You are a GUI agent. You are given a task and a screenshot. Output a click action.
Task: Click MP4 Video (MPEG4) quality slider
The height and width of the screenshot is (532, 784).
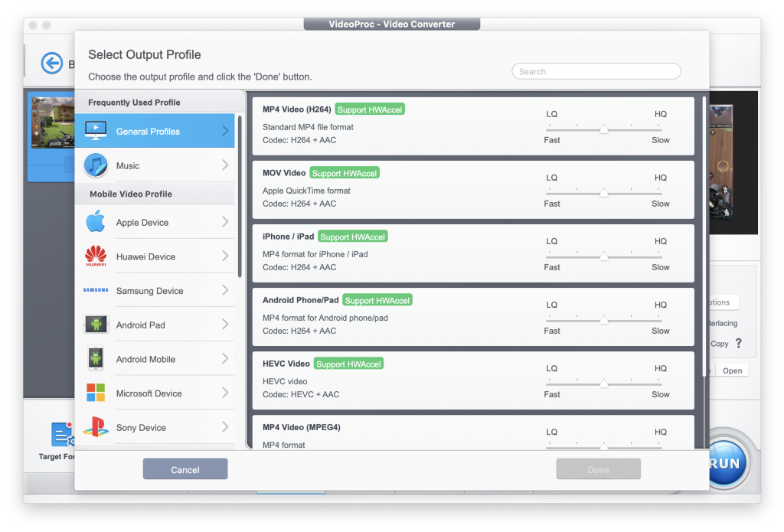click(604, 446)
